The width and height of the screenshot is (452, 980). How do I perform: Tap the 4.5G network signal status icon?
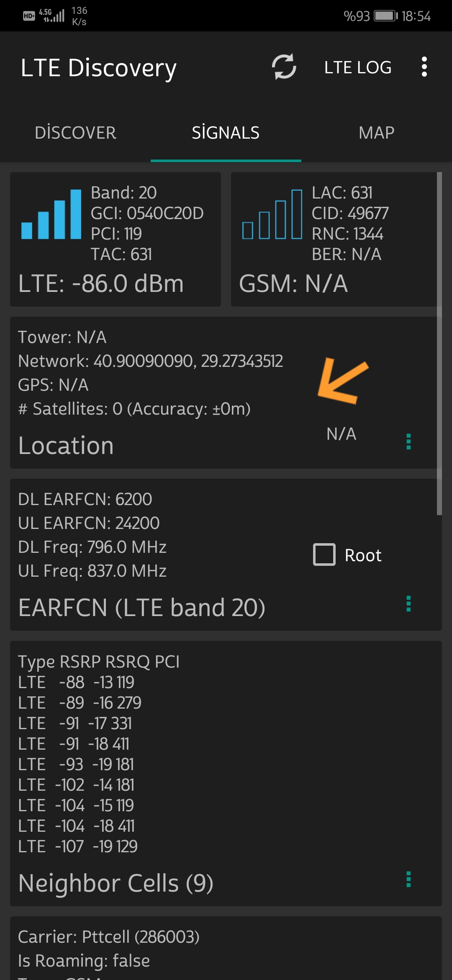click(52, 15)
